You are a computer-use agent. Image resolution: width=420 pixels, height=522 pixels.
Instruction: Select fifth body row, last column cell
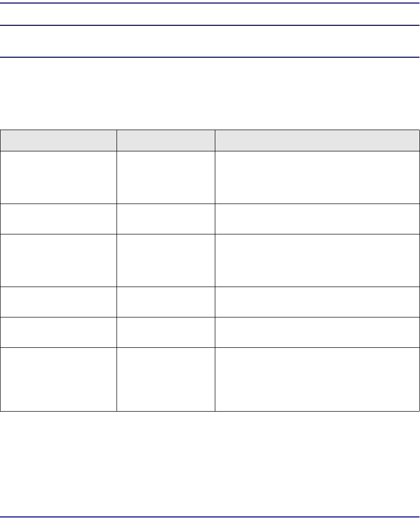[x=318, y=333]
